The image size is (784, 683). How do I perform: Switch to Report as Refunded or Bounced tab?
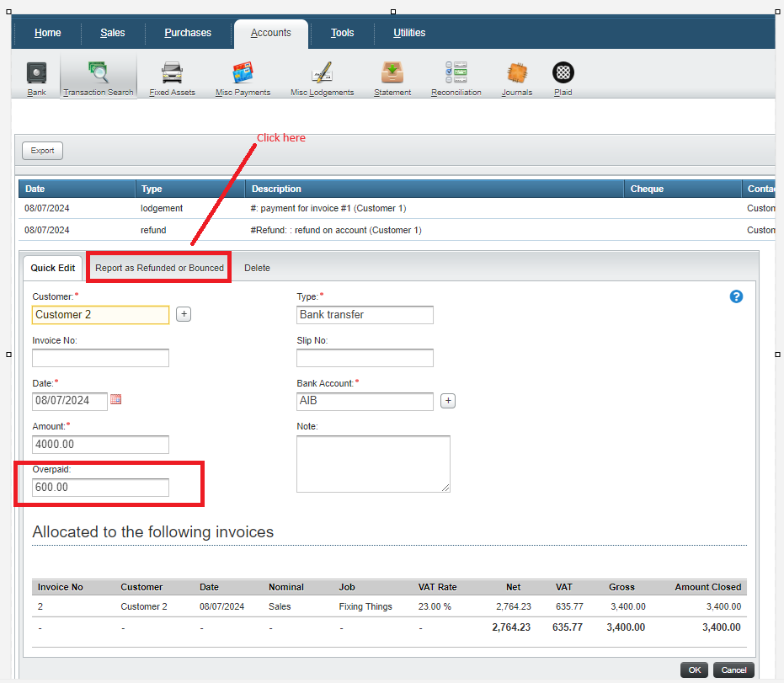tap(159, 268)
